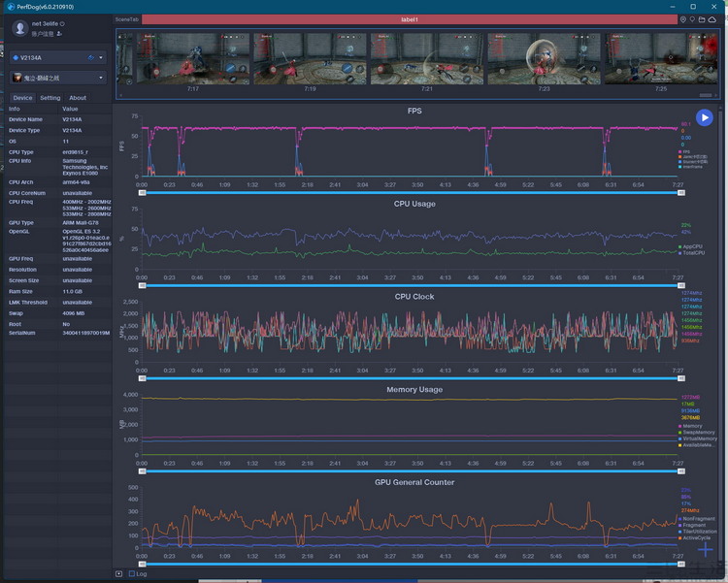This screenshot has height=583, width=728.
Task: Expand the game app selection dropdown
Action: point(58,78)
